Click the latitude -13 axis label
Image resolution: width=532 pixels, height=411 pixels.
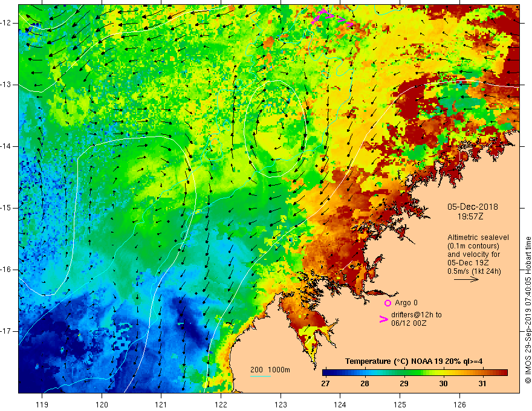[6, 85]
